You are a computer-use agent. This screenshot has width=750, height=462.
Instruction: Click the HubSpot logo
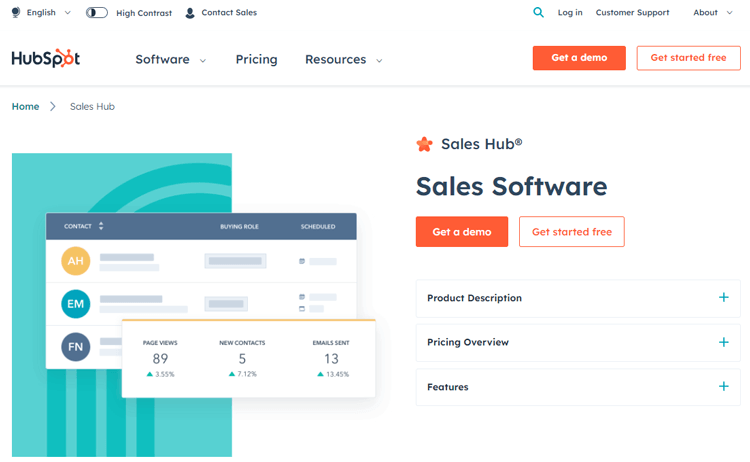tap(45, 58)
